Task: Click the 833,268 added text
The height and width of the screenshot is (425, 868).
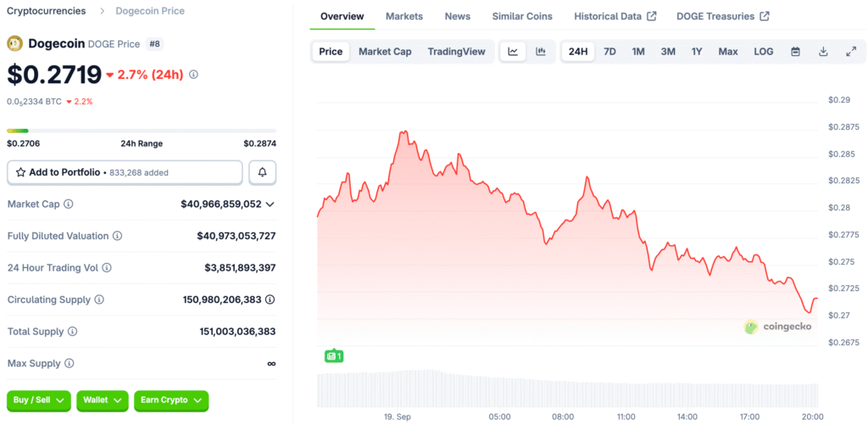Action: (139, 172)
